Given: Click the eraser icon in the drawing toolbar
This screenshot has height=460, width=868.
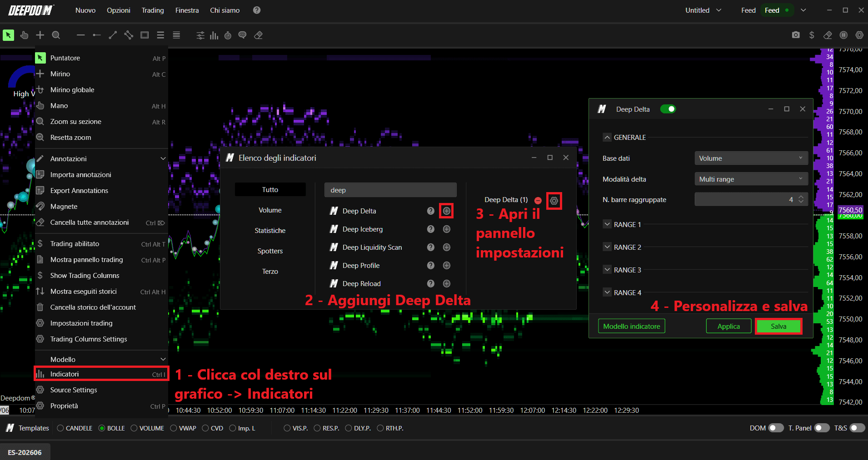Looking at the screenshot, I should (x=259, y=35).
